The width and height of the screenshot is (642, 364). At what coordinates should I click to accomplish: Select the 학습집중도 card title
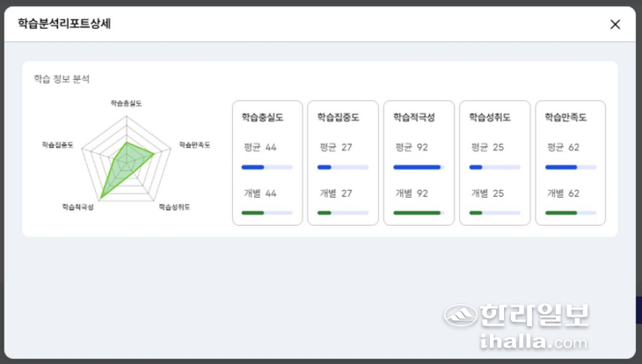click(338, 117)
